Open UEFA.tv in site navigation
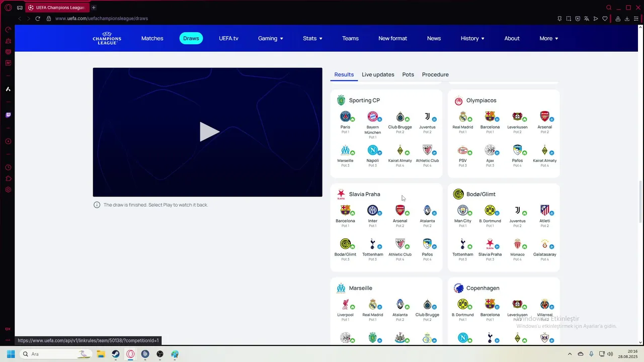This screenshot has width=644, height=362. 228,38
